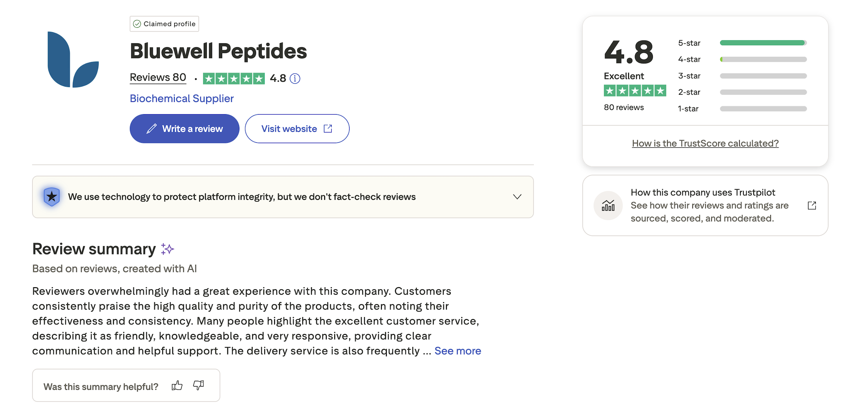The width and height of the screenshot is (868, 418).
Task: Open the Reviews 80 tab
Action: click(158, 77)
